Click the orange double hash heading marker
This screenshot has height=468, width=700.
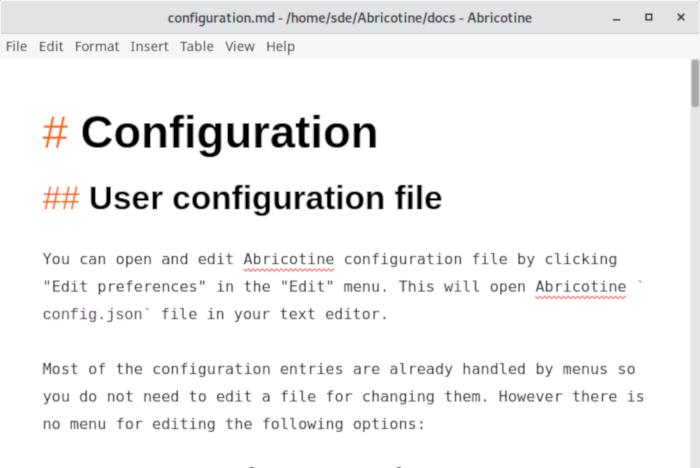pyautogui.click(x=61, y=198)
